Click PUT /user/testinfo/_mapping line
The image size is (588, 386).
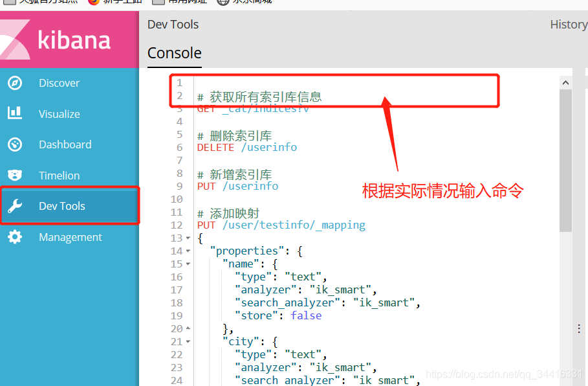pos(281,225)
